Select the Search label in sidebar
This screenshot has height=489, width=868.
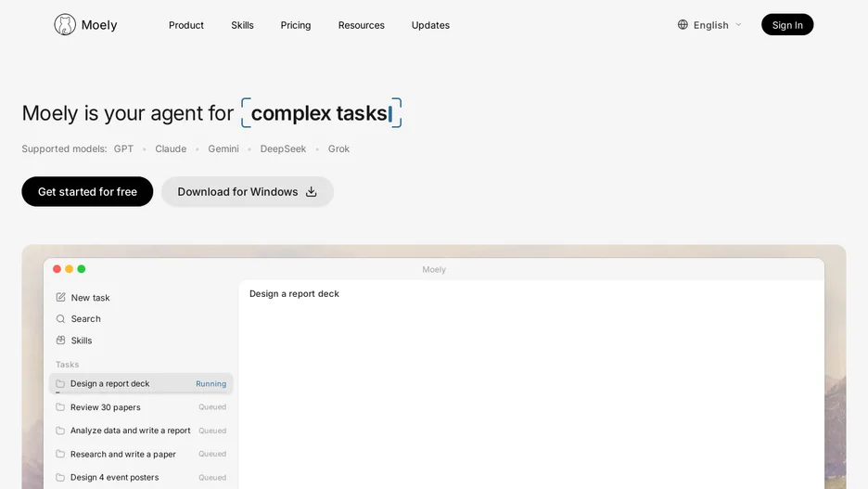86,319
